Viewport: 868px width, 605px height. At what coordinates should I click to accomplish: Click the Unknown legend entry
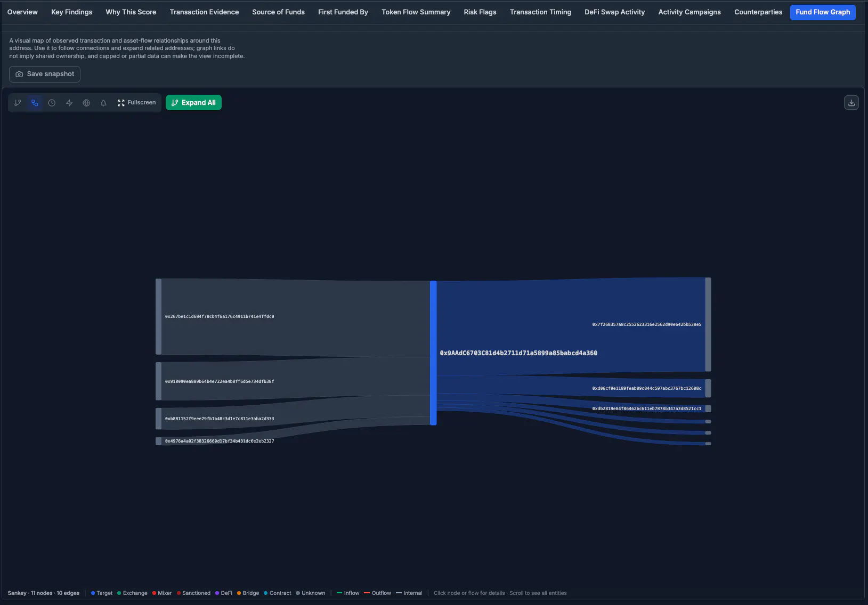tap(311, 593)
